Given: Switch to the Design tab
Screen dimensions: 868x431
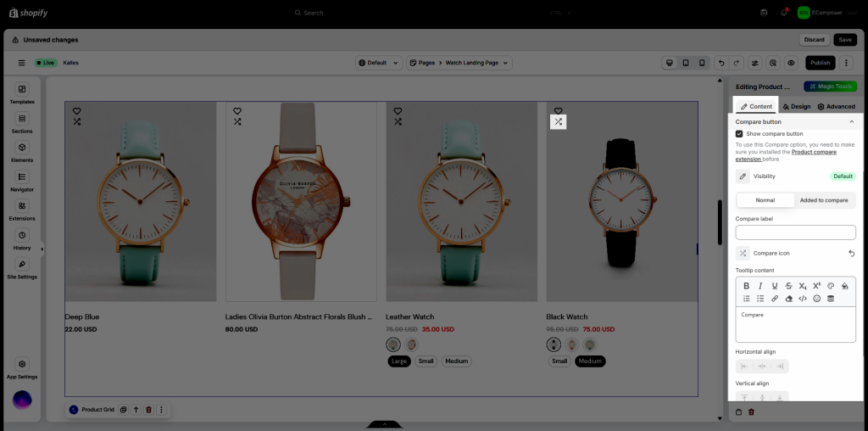Looking at the screenshot, I should tap(796, 107).
